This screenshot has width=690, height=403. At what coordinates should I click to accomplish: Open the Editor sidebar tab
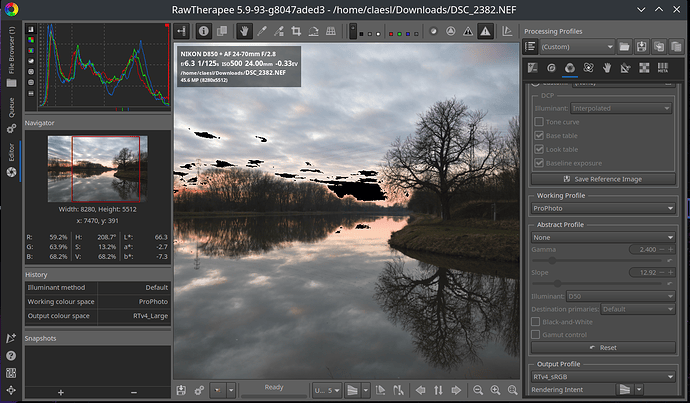11,153
